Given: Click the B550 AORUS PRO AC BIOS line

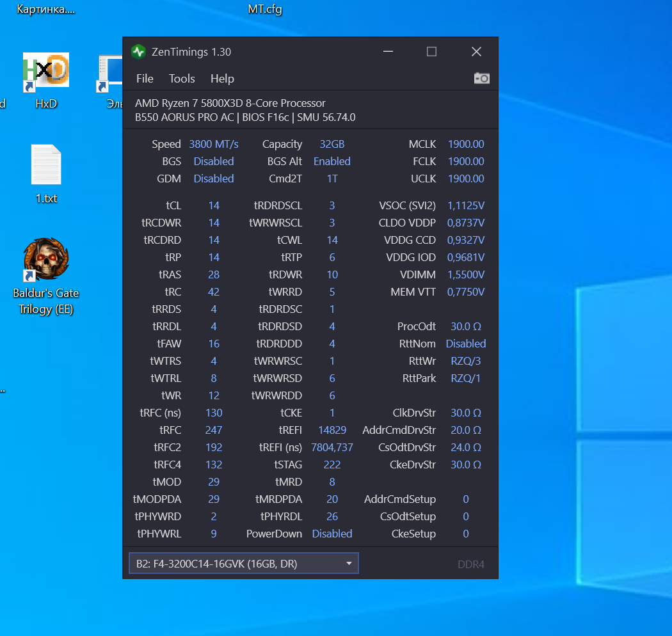Looking at the screenshot, I should click(x=245, y=118).
